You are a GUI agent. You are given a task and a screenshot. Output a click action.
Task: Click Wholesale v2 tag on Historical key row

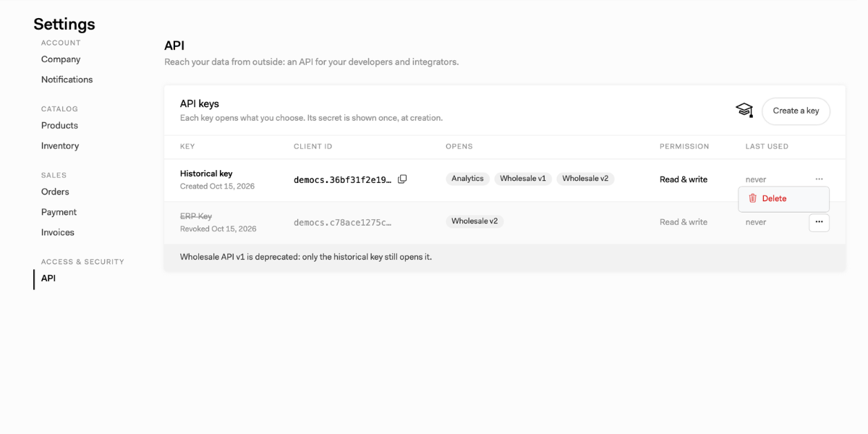(585, 179)
